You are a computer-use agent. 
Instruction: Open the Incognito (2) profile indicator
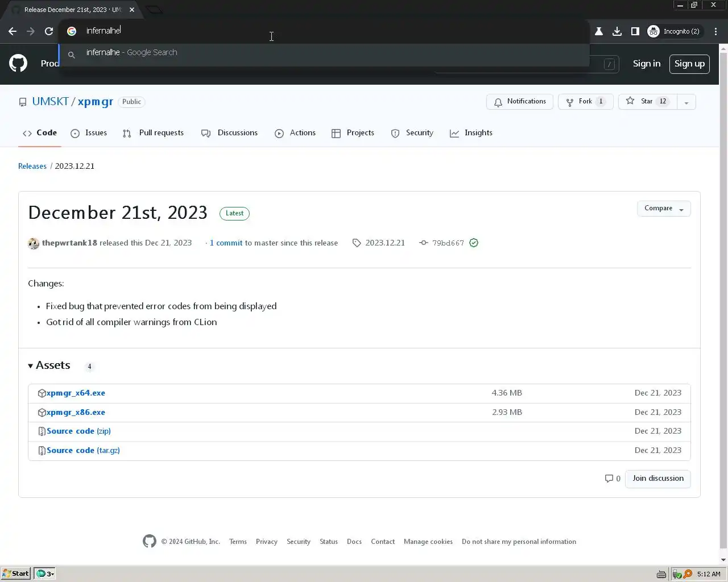pos(674,31)
